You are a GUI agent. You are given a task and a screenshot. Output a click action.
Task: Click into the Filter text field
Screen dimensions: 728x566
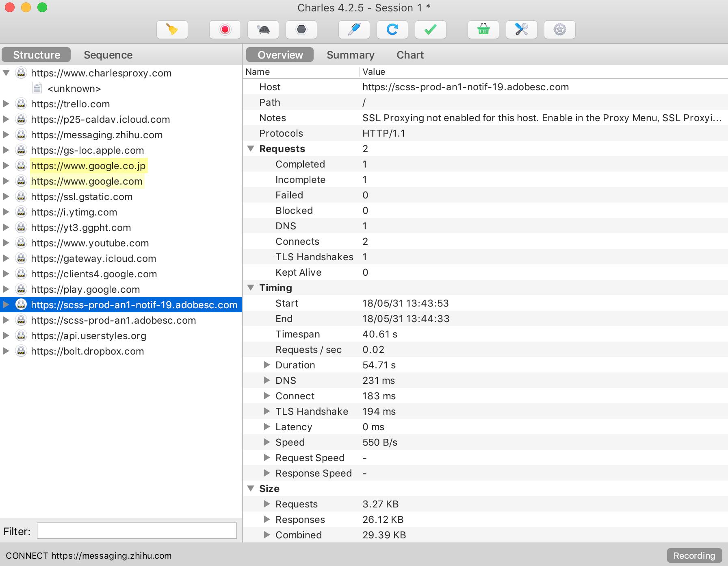[136, 531]
